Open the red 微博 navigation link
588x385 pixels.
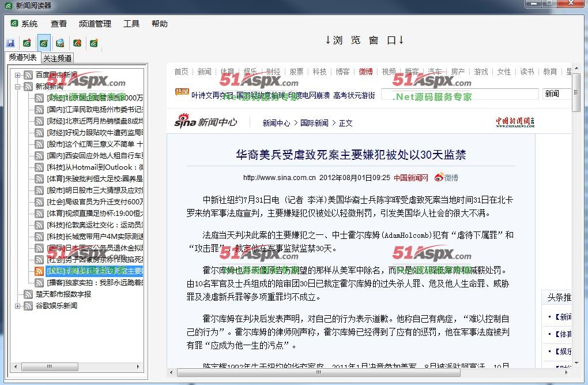[x=365, y=72]
